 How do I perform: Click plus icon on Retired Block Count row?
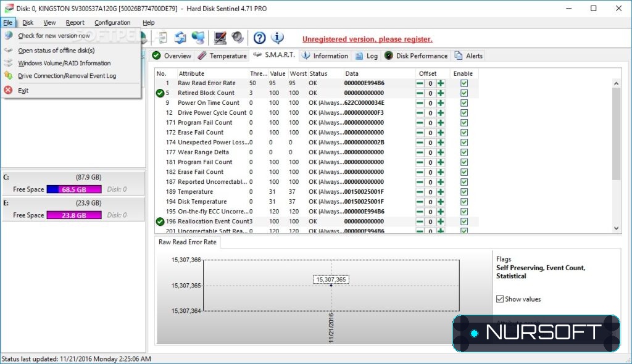pyautogui.click(x=441, y=93)
